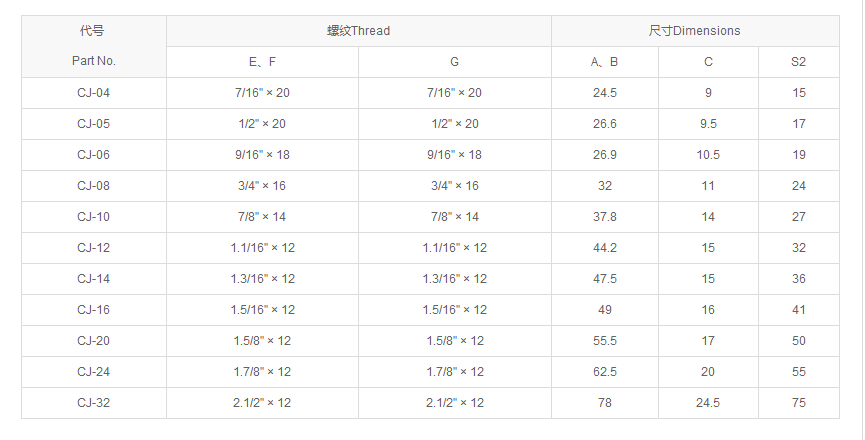Click the S2 value 75
Screen dimensions: 865x440
(798, 403)
